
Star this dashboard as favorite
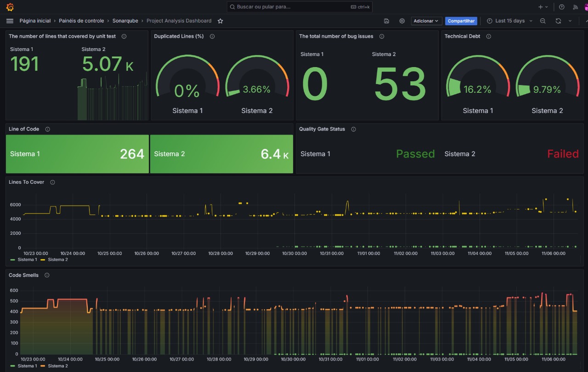[220, 21]
